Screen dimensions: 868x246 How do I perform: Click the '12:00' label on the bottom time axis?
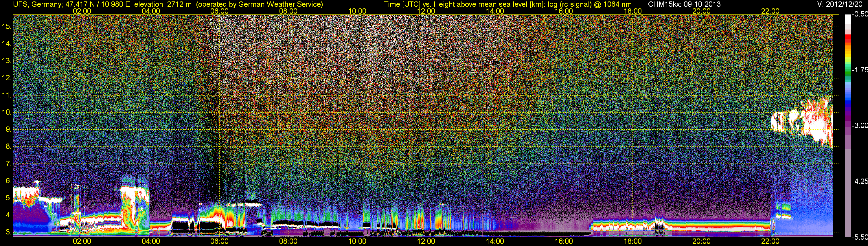426,241
